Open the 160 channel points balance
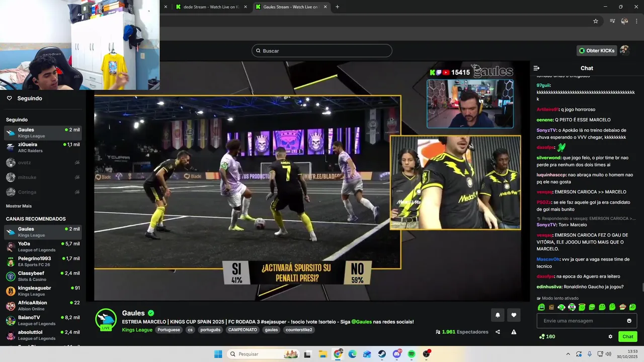Viewport: 644px width, 362px height. 547,337
